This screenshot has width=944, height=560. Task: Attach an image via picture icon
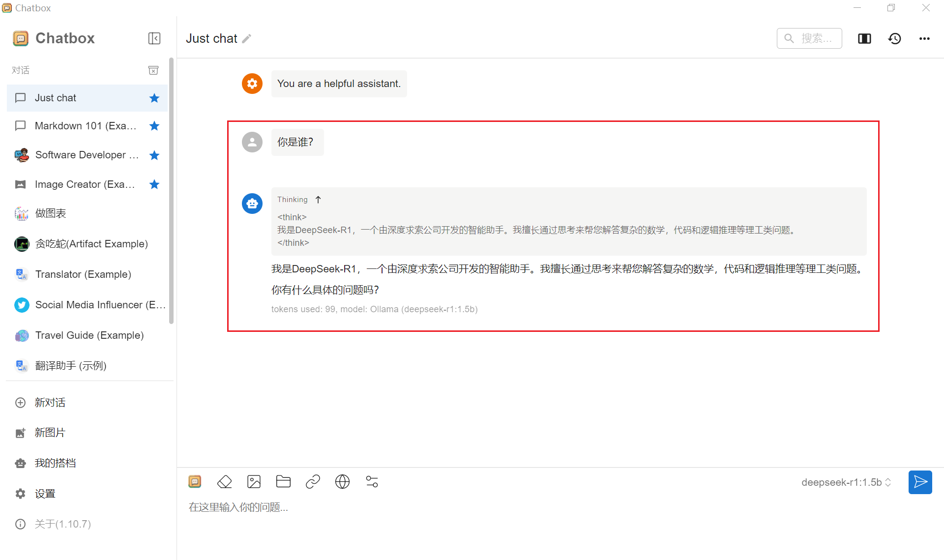254,482
